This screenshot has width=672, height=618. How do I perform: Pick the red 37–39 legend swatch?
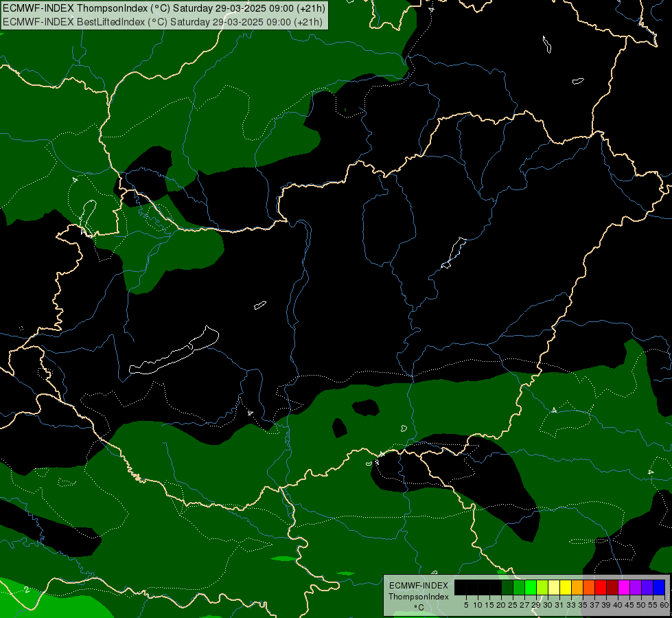pos(601,587)
